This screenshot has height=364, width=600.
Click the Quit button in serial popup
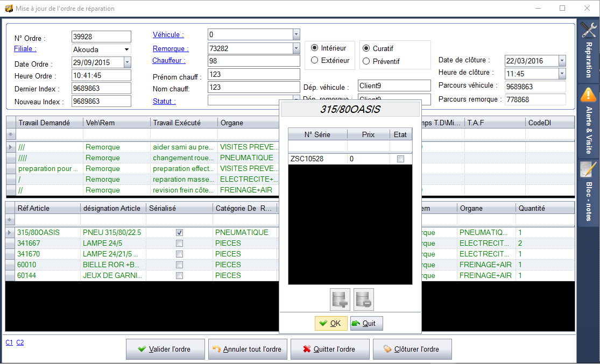pyautogui.click(x=366, y=323)
